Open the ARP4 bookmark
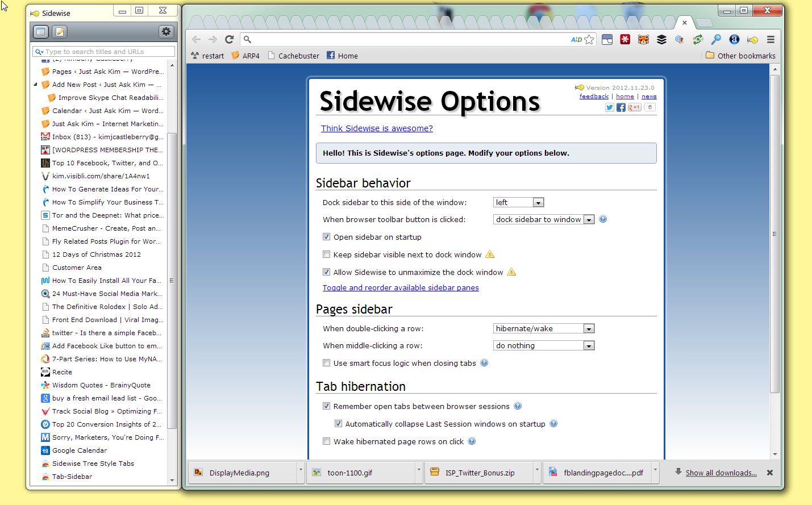The width and height of the screenshot is (812, 505). coord(245,56)
